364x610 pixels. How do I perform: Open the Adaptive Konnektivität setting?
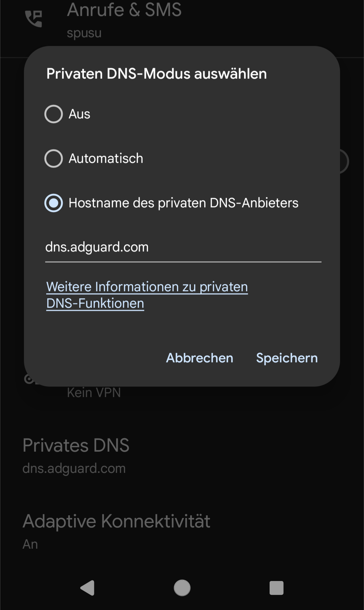click(182, 531)
